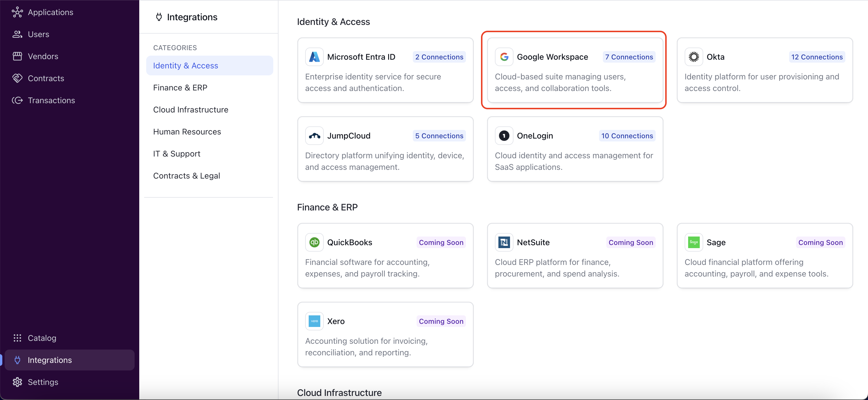Select the IT & Support category

coord(209,154)
